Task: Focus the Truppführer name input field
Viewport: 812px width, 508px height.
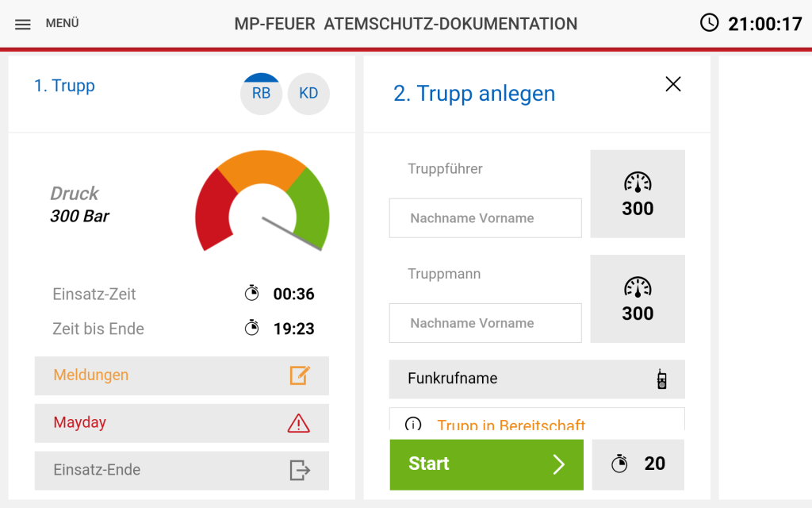Action: 485,218
